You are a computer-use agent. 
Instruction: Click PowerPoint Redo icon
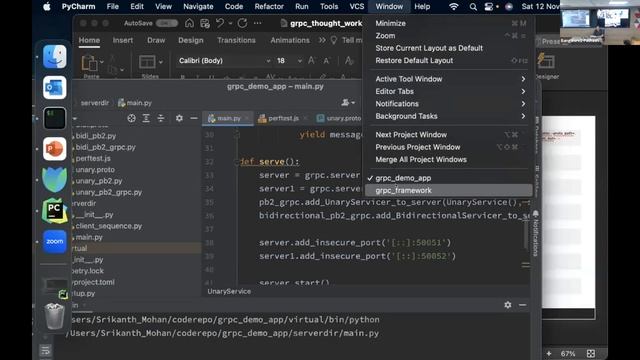coord(242,23)
